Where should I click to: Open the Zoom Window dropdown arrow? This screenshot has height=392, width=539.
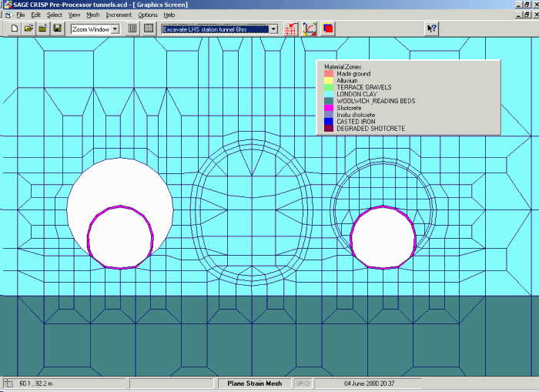tap(115, 29)
